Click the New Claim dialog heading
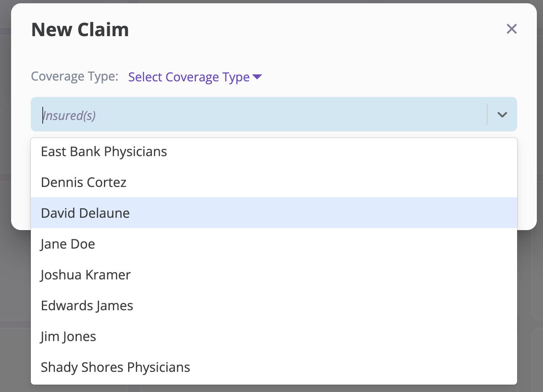Image resolution: width=543 pixels, height=392 pixels. pyautogui.click(x=80, y=30)
